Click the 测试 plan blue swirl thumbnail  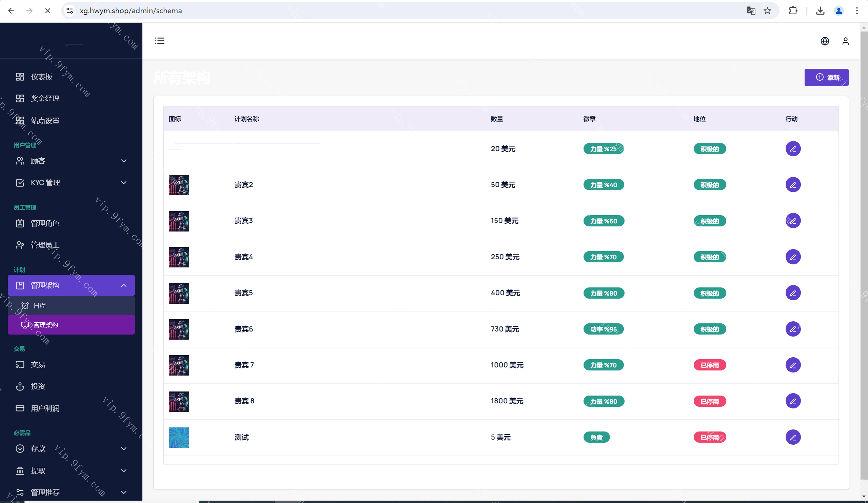click(x=179, y=437)
